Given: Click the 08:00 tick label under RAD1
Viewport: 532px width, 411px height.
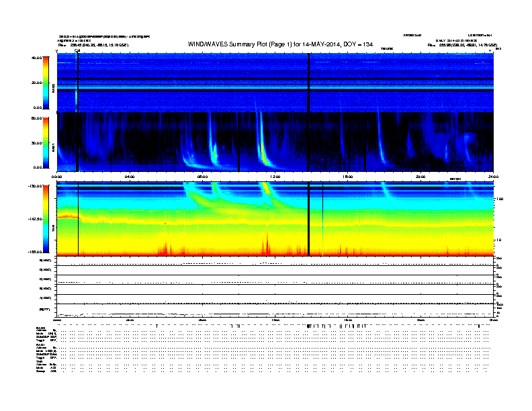Looking at the screenshot, I should click(202, 177).
